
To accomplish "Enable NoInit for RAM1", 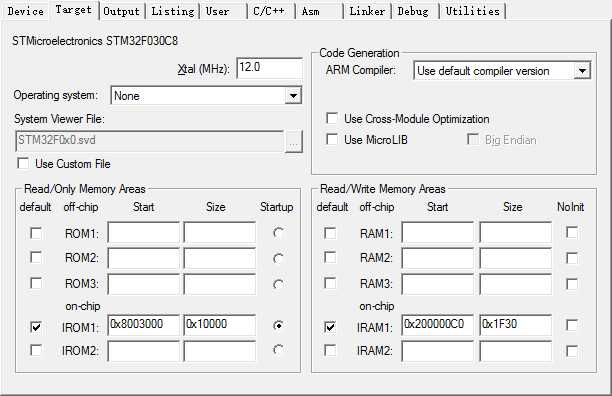I will (572, 233).
